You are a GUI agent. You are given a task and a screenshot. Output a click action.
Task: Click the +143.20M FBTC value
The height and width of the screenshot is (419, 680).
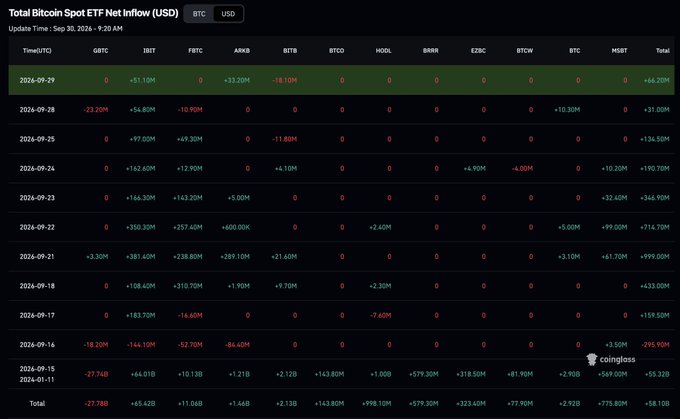point(188,198)
